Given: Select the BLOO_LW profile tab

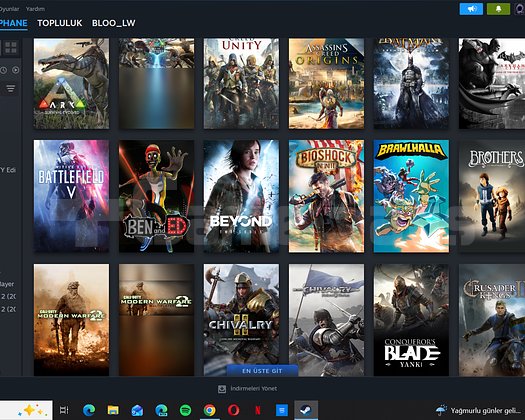Looking at the screenshot, I should tap(114, 23).
